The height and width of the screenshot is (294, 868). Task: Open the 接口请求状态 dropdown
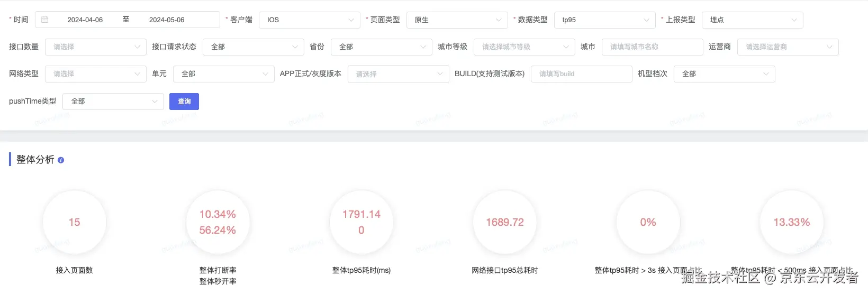pyautogui.click(x=254, y=47)
